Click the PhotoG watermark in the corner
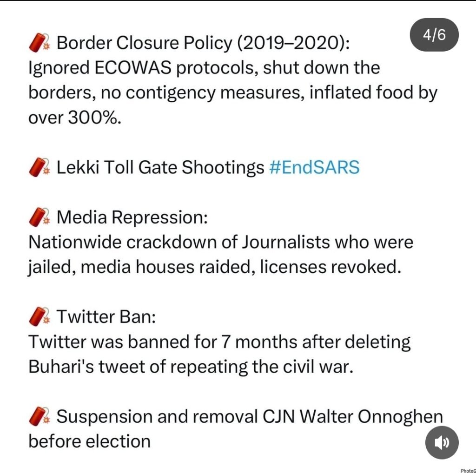Viewport: 476px width, 473px height. tap(468, 470)
